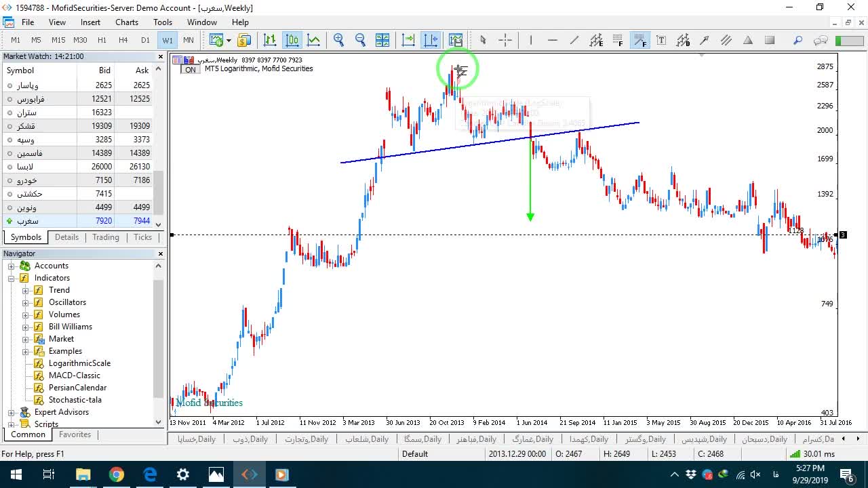Select the Fibonacci retracement tool

tap(618, 40)
